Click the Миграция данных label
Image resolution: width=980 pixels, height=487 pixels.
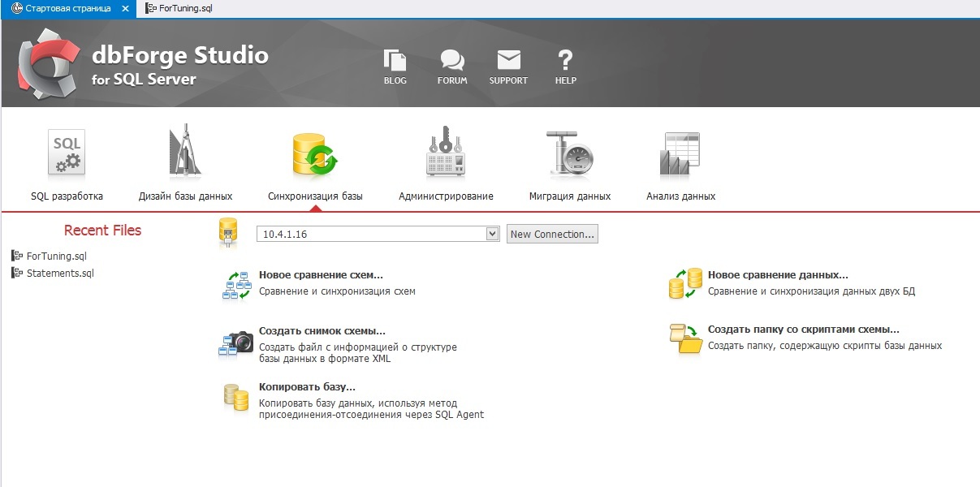coord(570,196)
